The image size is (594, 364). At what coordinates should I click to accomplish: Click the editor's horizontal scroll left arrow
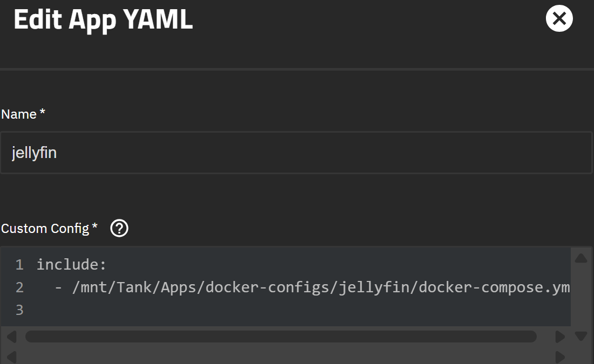coord(11,337)
